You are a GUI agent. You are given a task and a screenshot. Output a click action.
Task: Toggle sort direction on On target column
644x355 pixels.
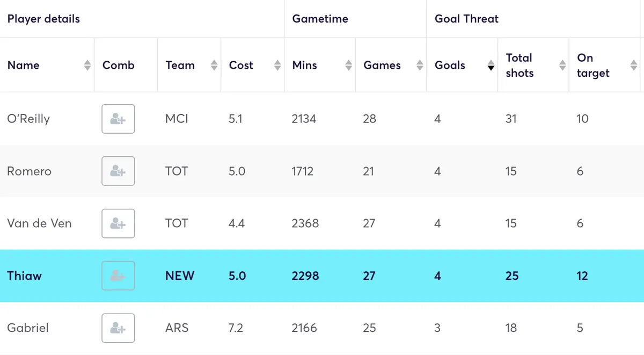(634, 65)
